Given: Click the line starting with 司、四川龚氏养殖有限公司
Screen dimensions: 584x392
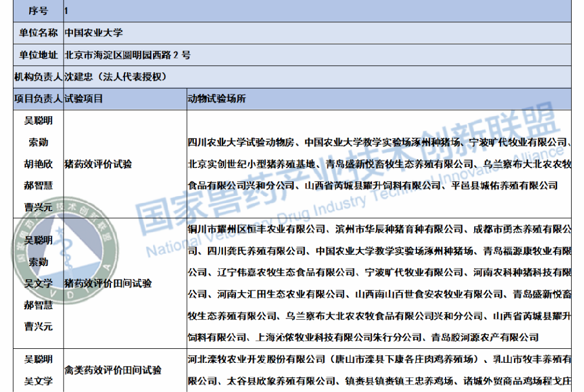Looking at the screenshot, I should click(379, 251).
